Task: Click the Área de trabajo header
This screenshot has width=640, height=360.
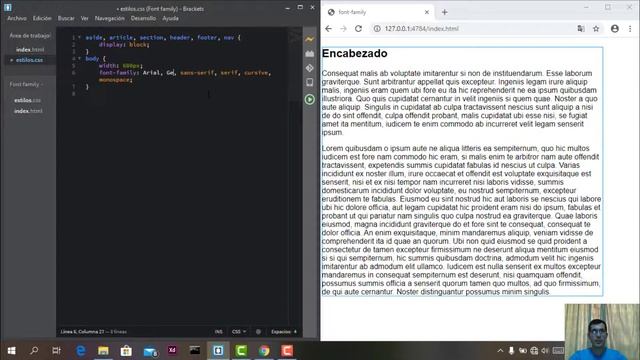Action: point(30,36)
